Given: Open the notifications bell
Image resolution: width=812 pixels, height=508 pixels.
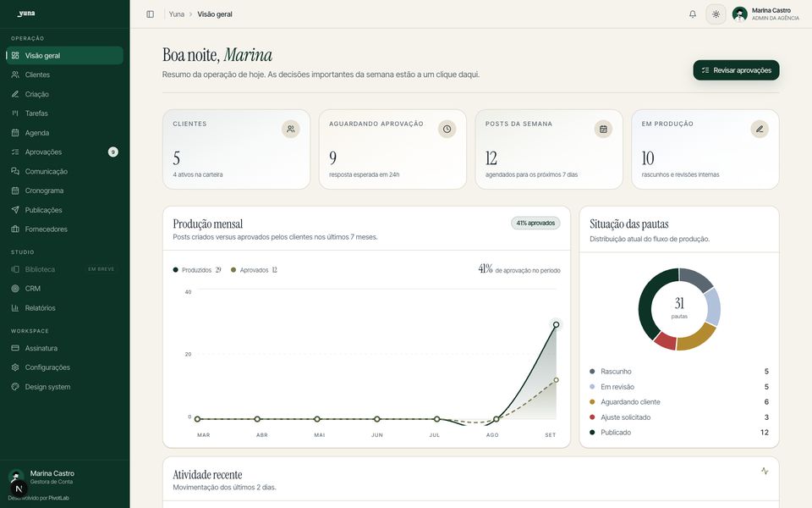Looking at the screenshot, I should pos(693,14).
